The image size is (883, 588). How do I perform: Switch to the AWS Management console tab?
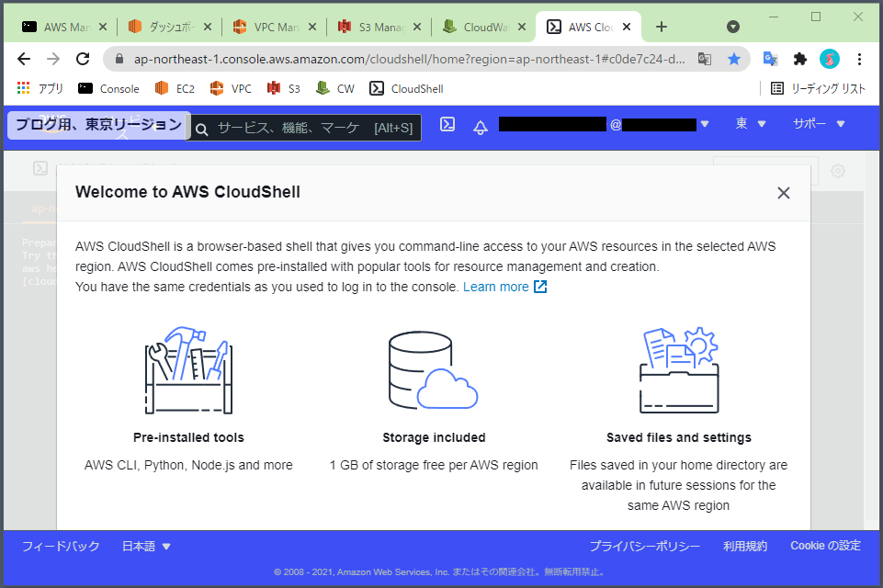point(57,27)
